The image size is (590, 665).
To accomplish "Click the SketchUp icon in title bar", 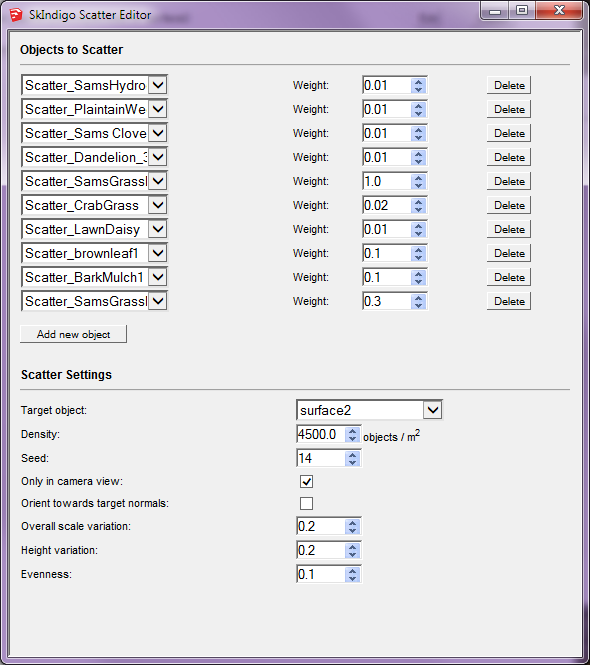I will pyautogui.click(x=16, y=15).
